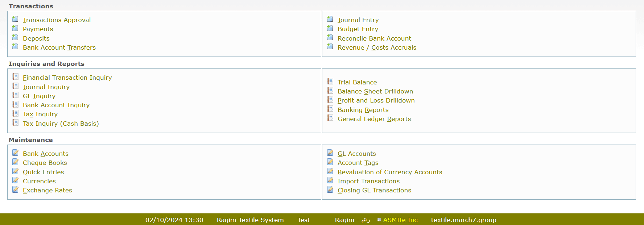The width and height of the screenshot is (644, 225).
Task: Open Profit and Loss Drilldown
Action: pyautogui.click(x=376, y=100)
